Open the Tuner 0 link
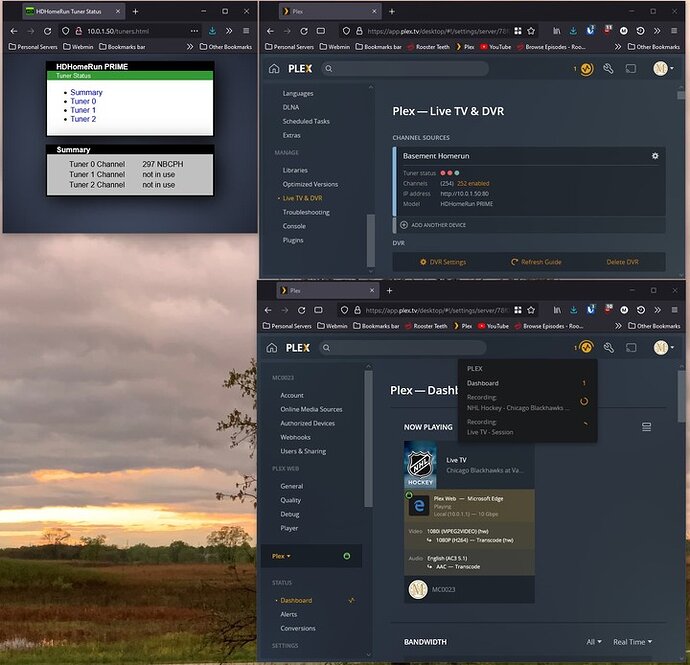The image size is (690, 665). 83,101
